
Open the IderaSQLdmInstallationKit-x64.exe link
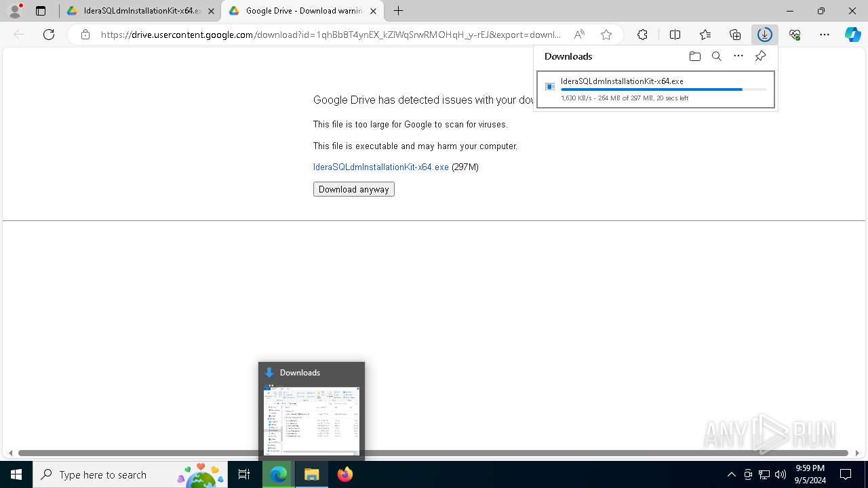pos(381,167)
